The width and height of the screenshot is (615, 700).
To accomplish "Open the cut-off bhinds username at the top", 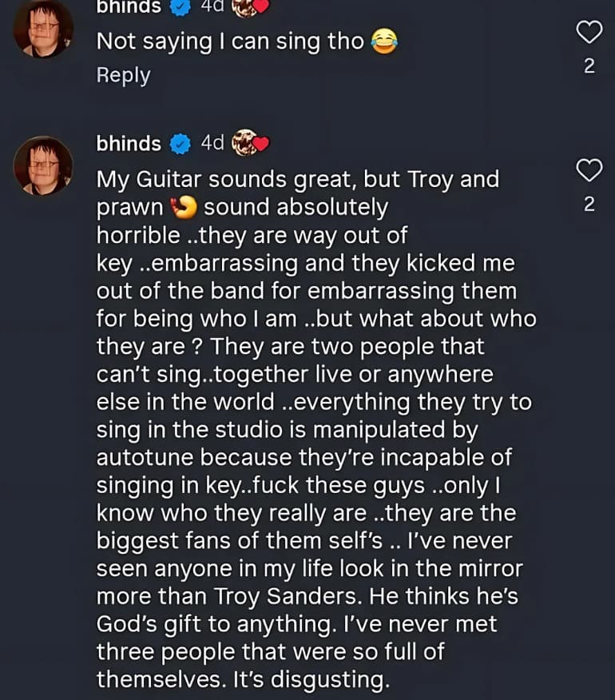I will point(129,7).
